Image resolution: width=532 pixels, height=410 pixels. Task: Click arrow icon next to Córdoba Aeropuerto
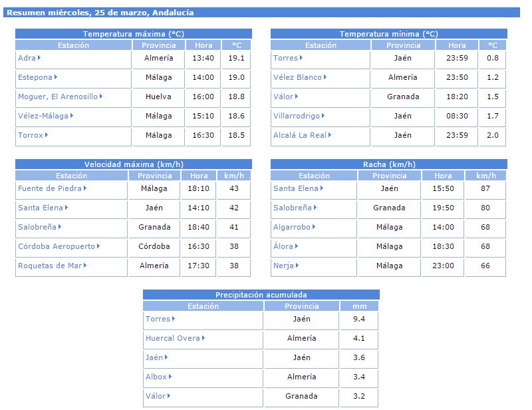click(x=99, y=246)
